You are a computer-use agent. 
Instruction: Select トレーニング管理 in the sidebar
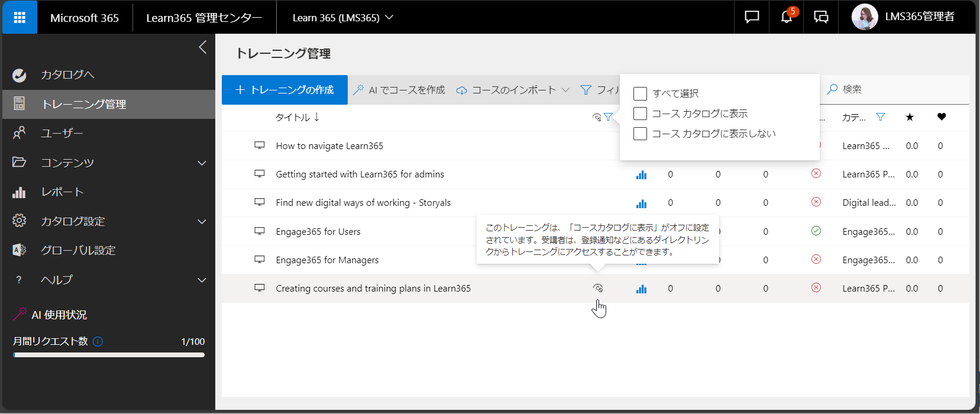(109, 104)
